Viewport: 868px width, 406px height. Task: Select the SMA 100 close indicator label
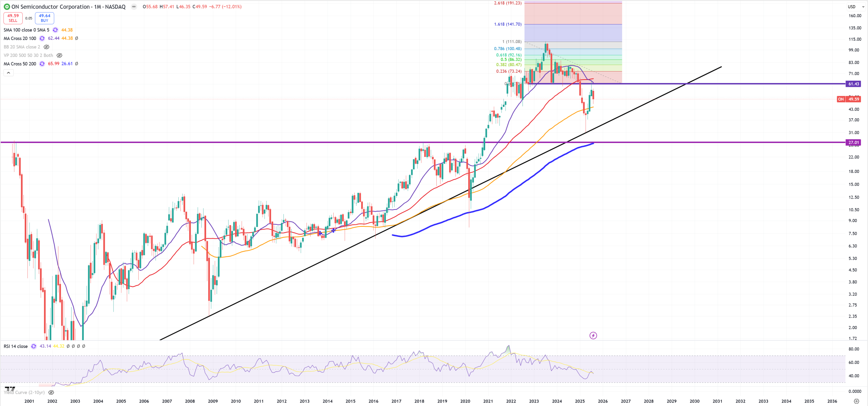(26, 30)
